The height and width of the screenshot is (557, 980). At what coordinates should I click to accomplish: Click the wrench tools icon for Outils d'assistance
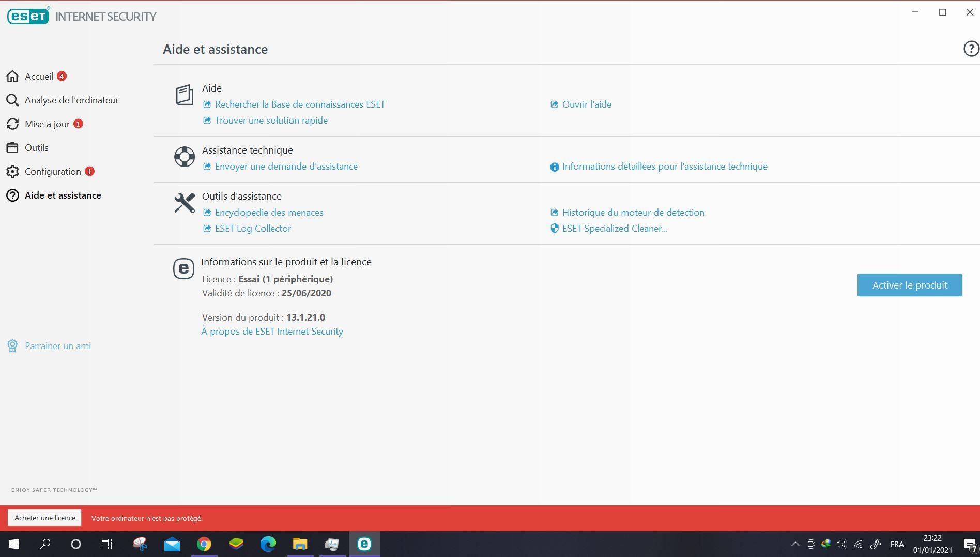pos(185,203)
